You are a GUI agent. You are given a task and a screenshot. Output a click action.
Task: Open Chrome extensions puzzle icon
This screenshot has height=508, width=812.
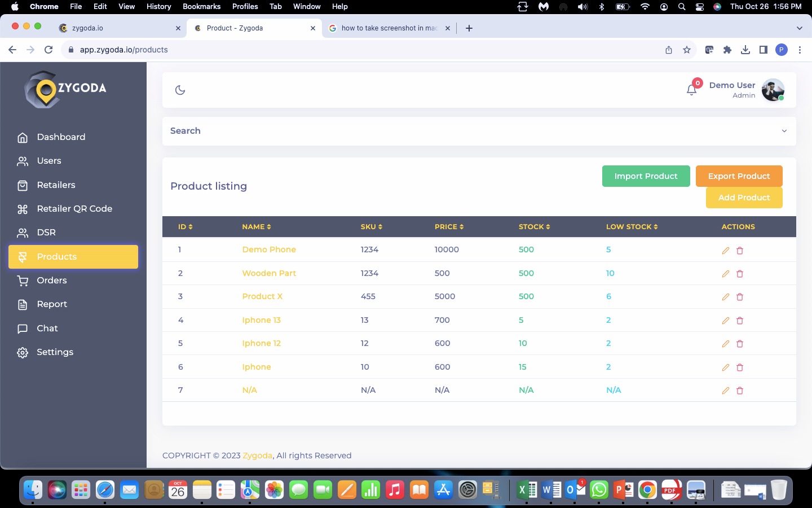tap(727, 50)
